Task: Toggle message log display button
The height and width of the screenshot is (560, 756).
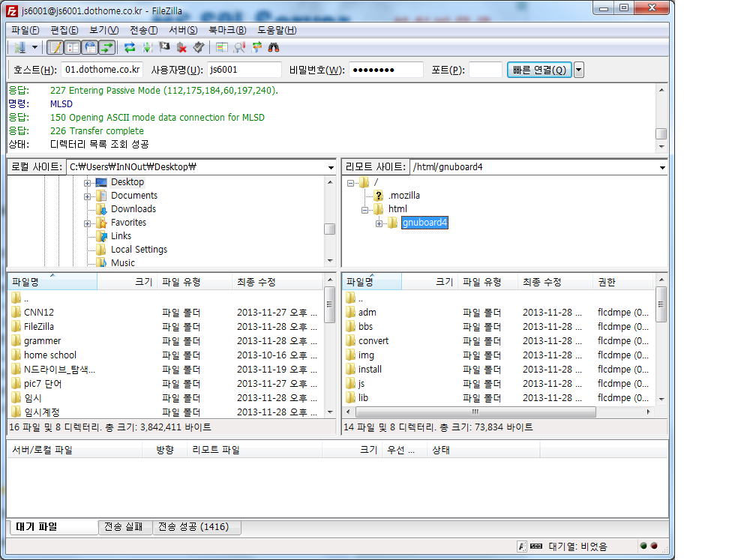Action: (55, 47)
